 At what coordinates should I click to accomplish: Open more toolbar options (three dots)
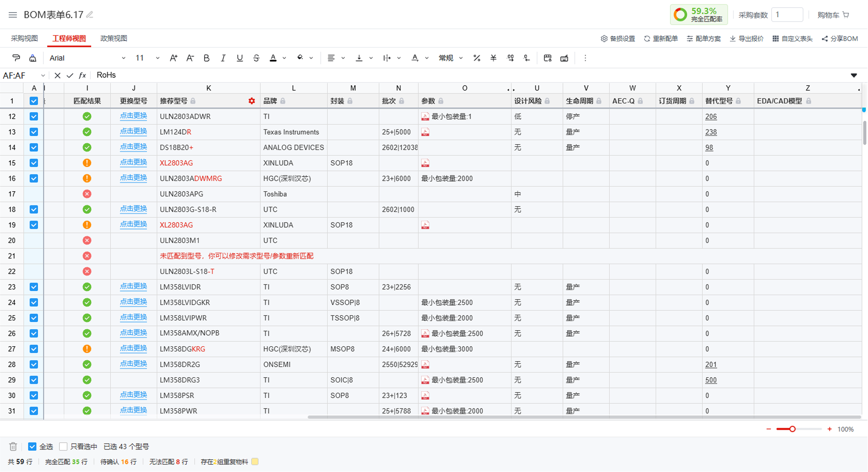pos(585,58)
